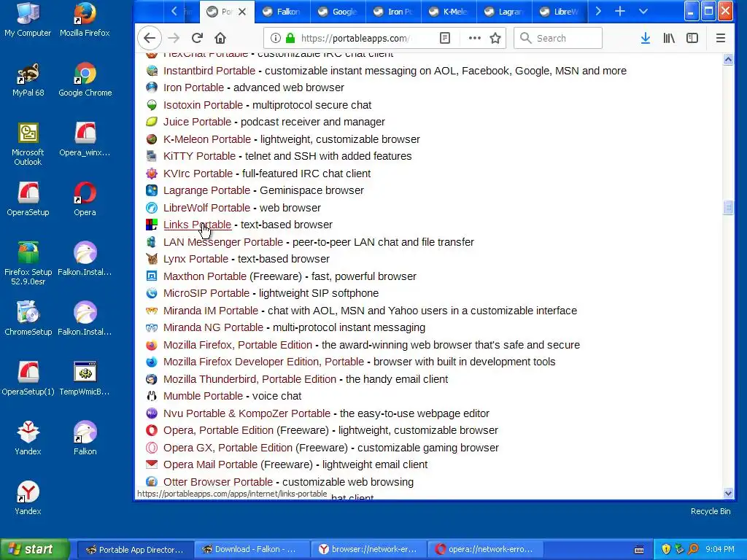Screen dimensions: 747x560
Task: Show site information icon in address bar
Action: click(x=275, y=38)
